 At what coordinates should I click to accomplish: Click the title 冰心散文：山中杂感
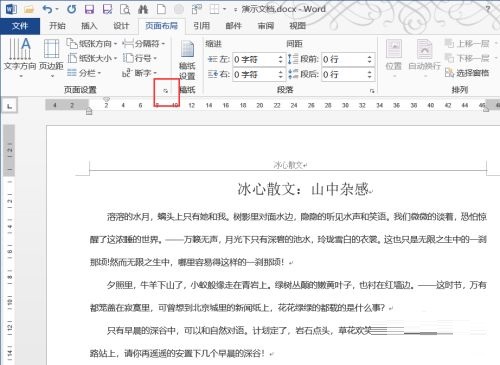[x=303, y=189]
